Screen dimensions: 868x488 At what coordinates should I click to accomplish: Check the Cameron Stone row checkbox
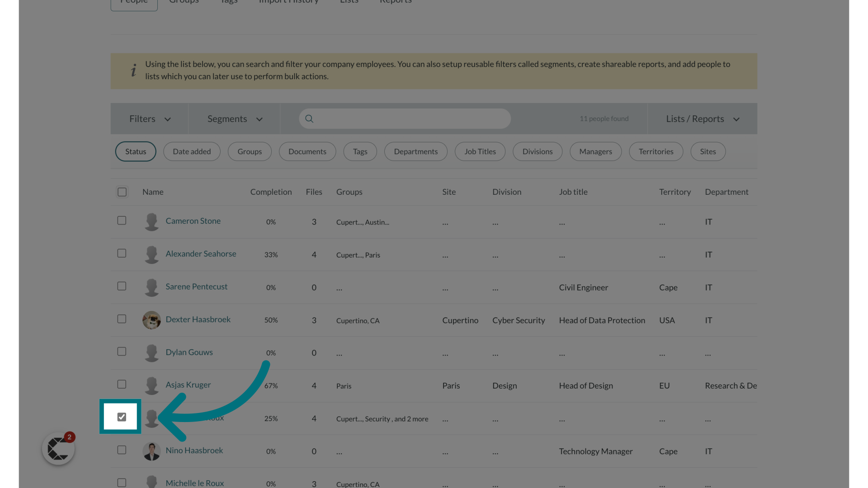coord(122,221)
